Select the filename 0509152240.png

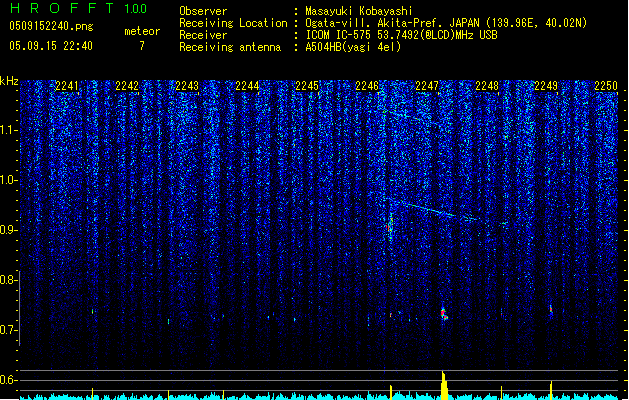[x=51, y=26]
